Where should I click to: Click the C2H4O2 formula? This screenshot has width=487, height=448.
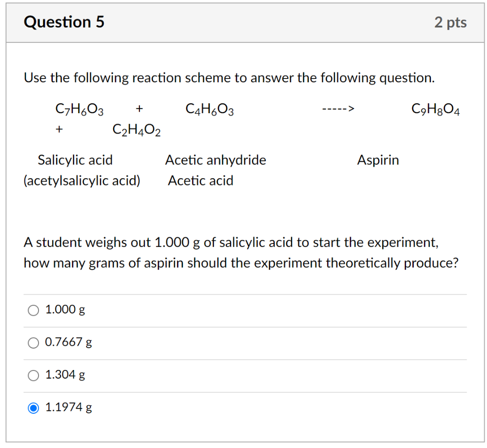tap(136, 129)
